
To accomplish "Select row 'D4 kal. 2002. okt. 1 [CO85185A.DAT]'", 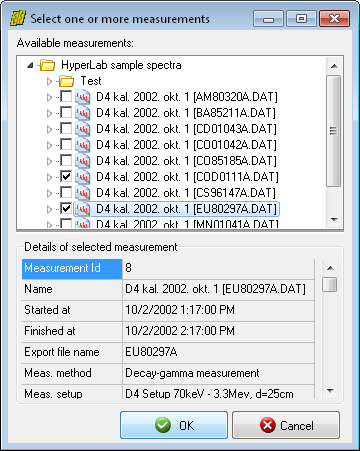I will (x=186, y=161).
